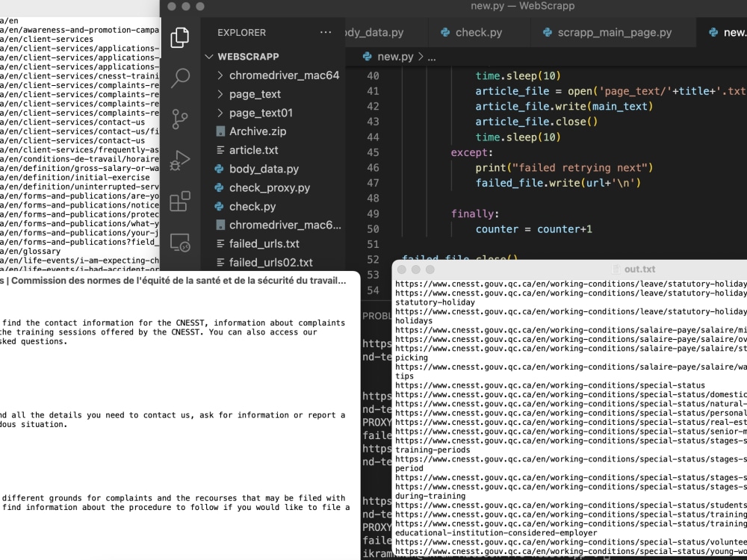Click the definition/initial-exercise line

[75, 178]
